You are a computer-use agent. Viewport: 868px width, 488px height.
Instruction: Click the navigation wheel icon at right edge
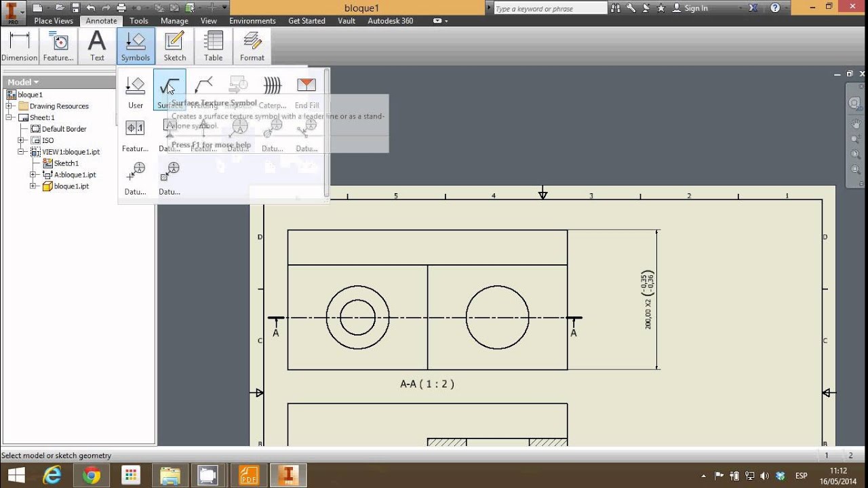click(856, 104)
